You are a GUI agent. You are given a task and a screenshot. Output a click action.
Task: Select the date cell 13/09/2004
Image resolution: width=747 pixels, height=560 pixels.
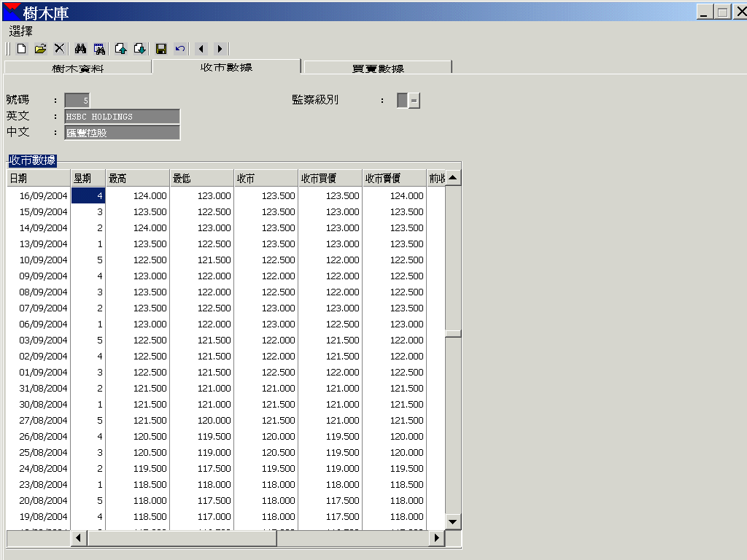[39, 244]
